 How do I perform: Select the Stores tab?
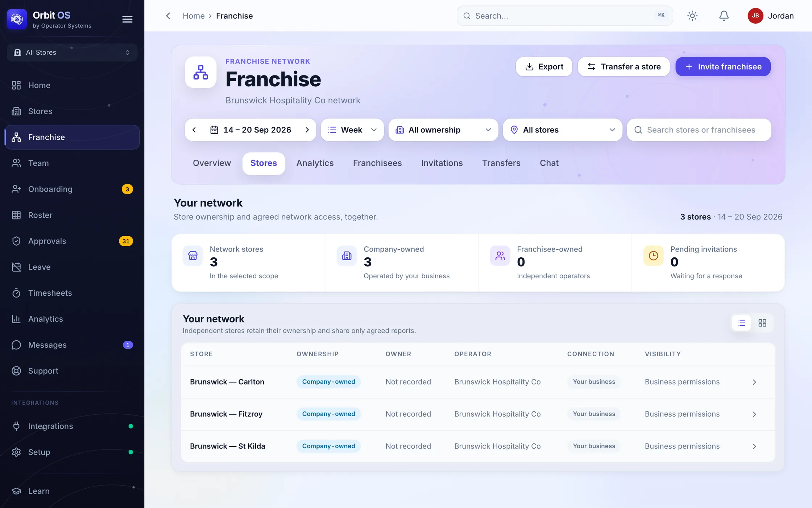click(264, 163)
